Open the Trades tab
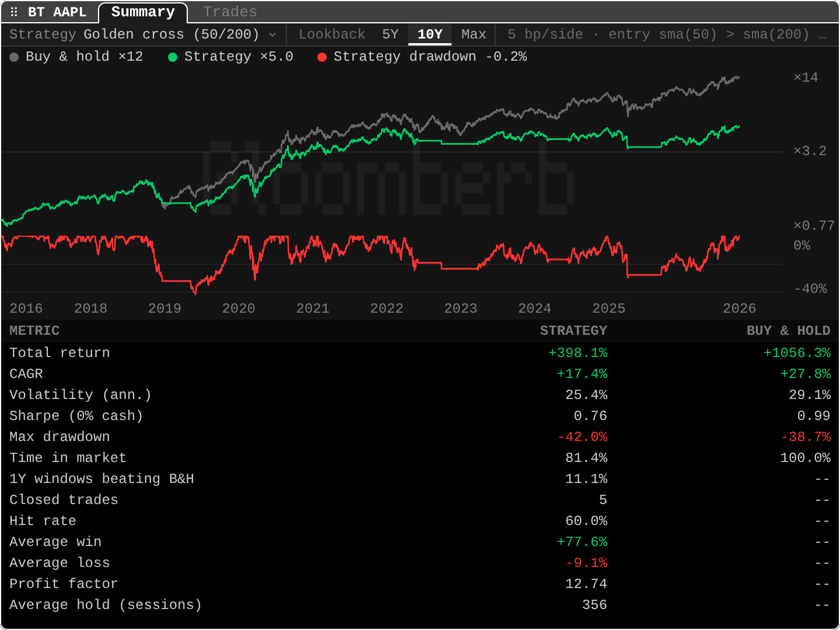Image resolution: width=840 pixels, height=630 pixels. [230, 12]
